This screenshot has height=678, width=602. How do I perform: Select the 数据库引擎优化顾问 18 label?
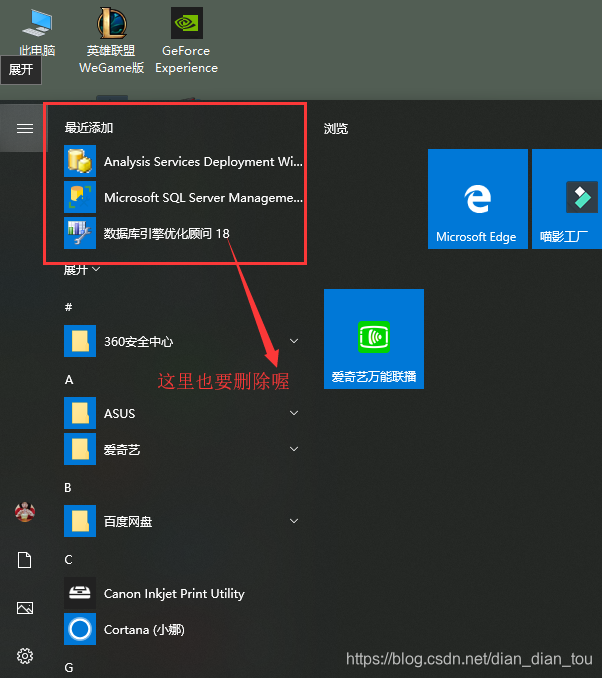[x=167, y=233]
